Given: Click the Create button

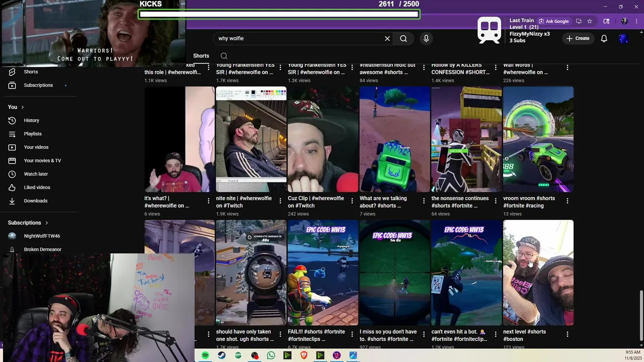Looking at the screenshot, I should [x=578, y=39].
